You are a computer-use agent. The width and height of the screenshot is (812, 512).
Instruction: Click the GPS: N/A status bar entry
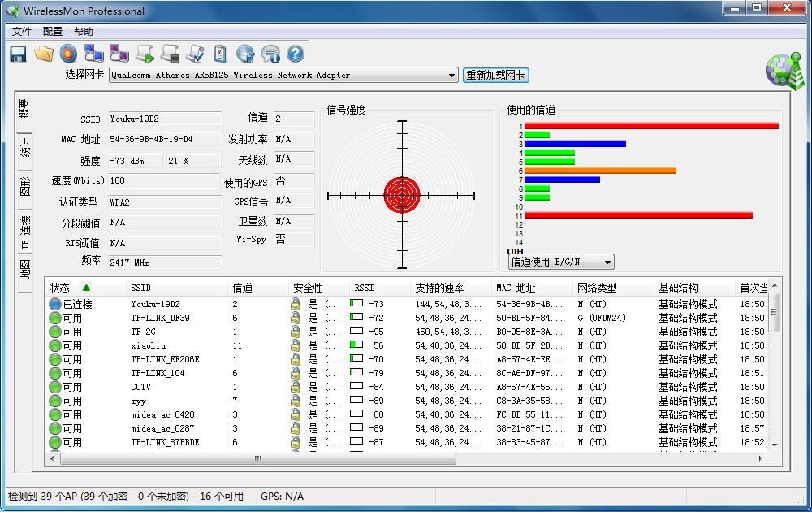[283, 497]
